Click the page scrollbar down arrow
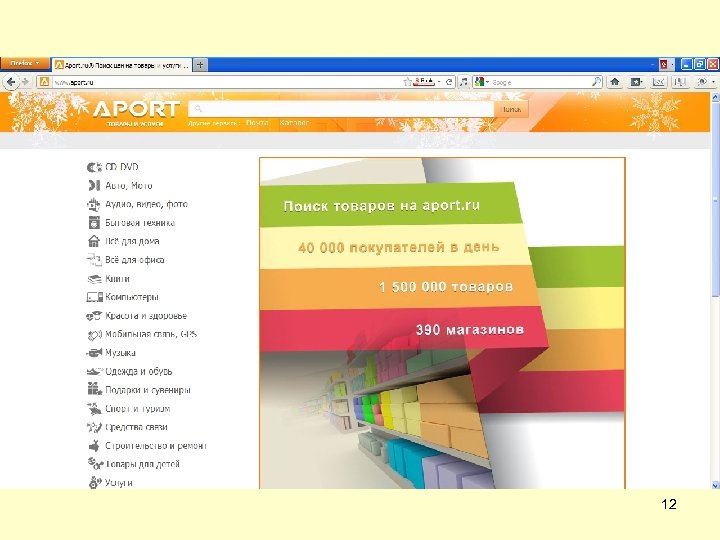Screen dimensions: 720x540 pyautogui.click(x=715, y=485)
